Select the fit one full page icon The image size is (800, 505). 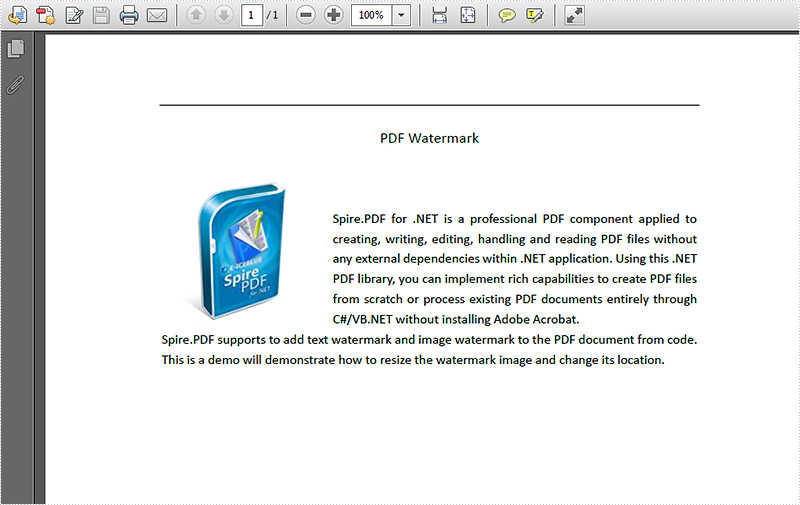(467, 15)
